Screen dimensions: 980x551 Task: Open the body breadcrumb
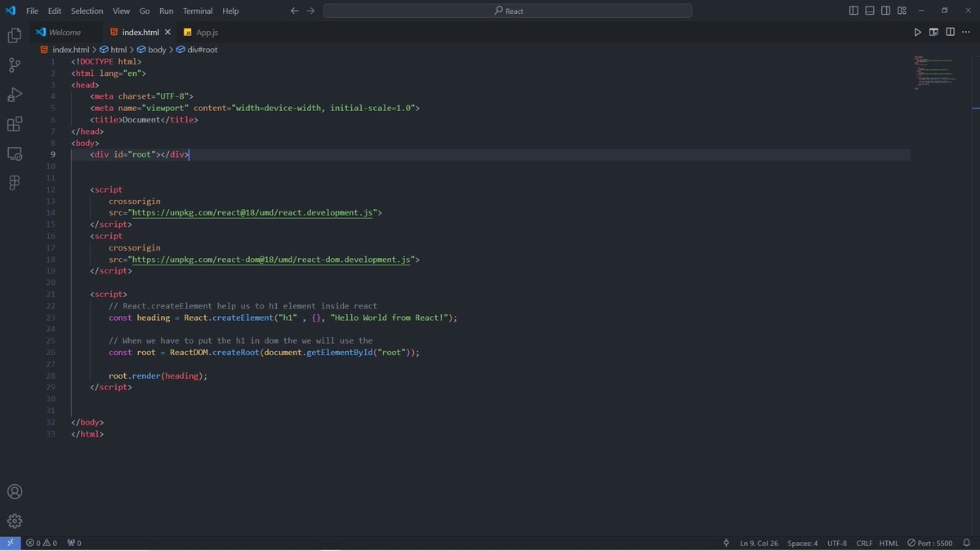(x=151, y=50)
